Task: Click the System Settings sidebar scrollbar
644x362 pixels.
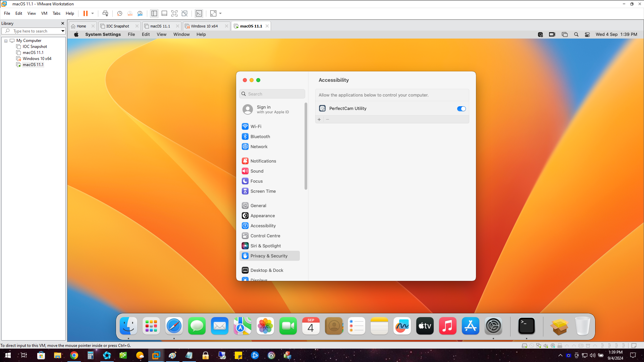Action: (x=306, y=146)
